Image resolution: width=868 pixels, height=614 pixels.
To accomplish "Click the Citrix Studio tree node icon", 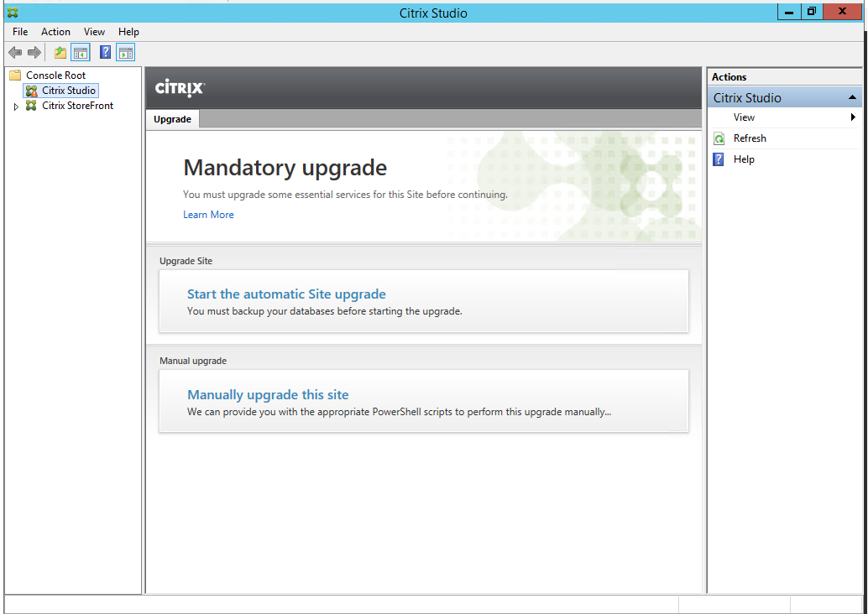I will [32, 91].
